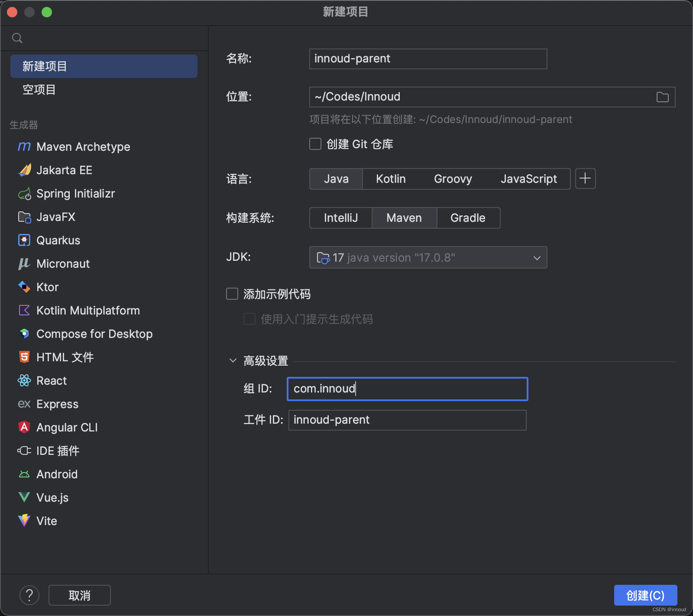Select the Vue.js generator
The height and width of the screenshot is (616, 693).
point(52,497)
